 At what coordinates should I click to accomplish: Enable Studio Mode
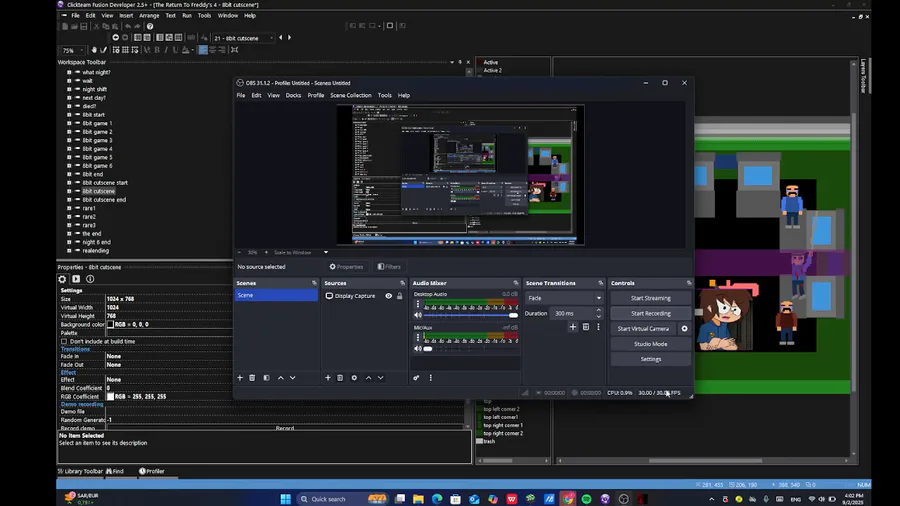click(x=650, y=344)
